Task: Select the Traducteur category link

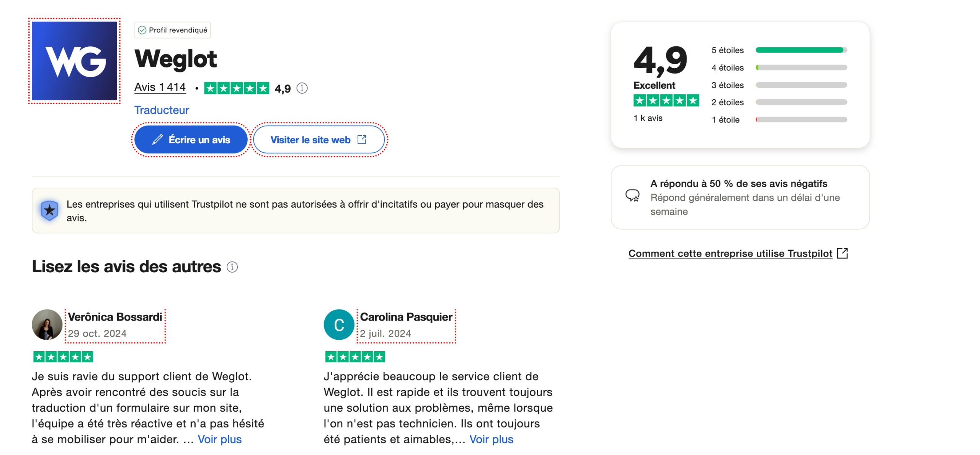Action: (x=162, y=110)
